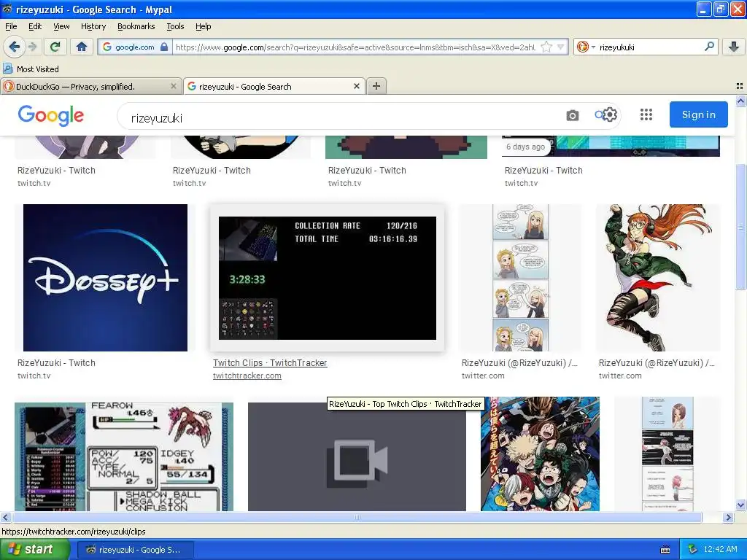Open the orange-haired jumping girl thumbnail
Viewport: 747px width, 560px height.
[x=657, y=278]
